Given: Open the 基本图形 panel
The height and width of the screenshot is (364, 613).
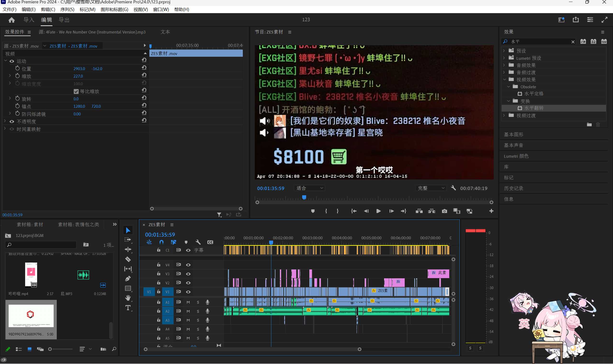Looking at the screenshot, I should pyautogui.click(x=514, y=134).
